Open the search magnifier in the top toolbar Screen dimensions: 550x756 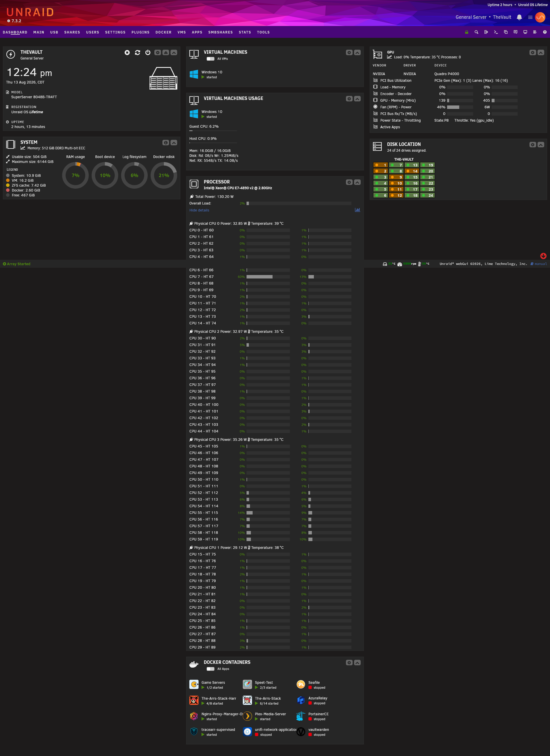tap(476, 32)
